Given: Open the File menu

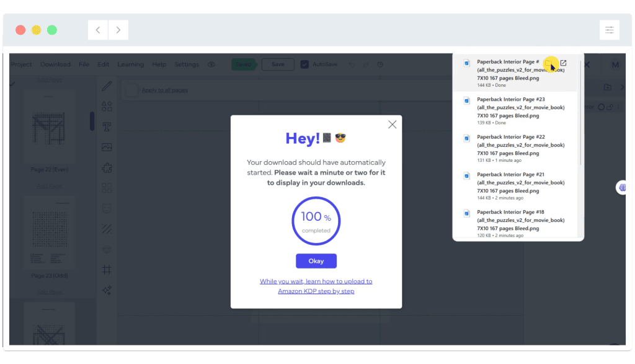Looking at the screenshot, I should point(84,64).
